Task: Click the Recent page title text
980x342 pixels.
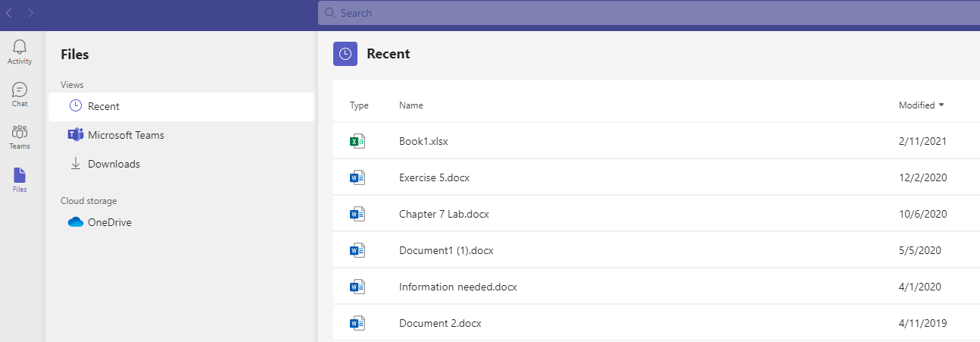Action: 389,54
